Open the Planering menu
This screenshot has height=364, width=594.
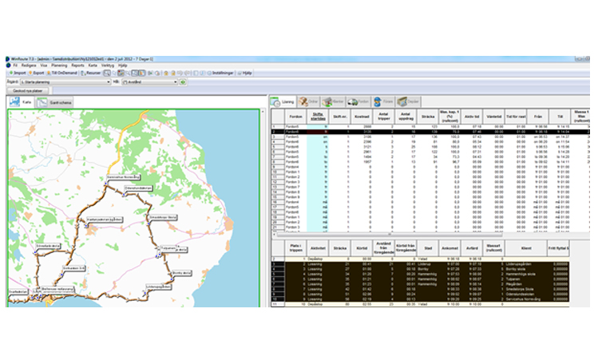57,65
